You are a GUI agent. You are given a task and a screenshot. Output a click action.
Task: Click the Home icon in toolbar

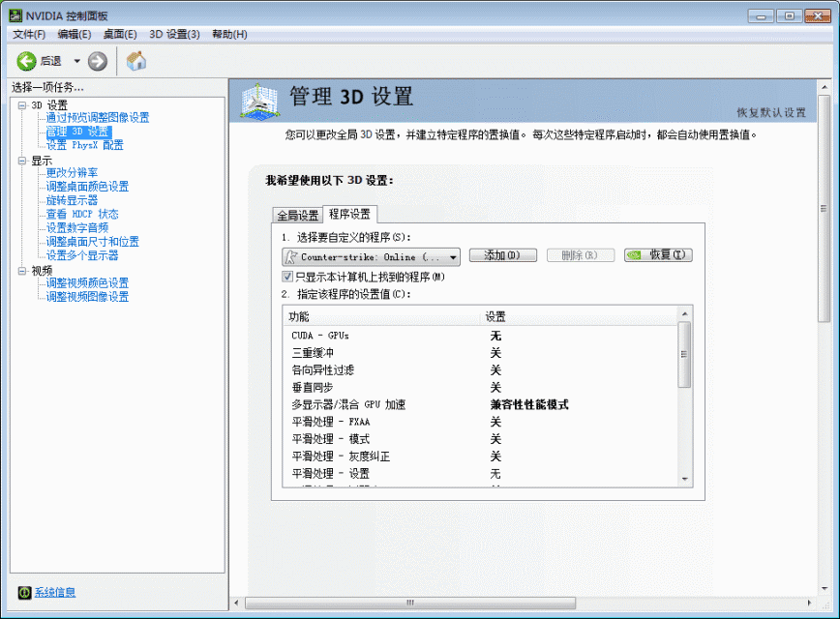coord(136,61)
